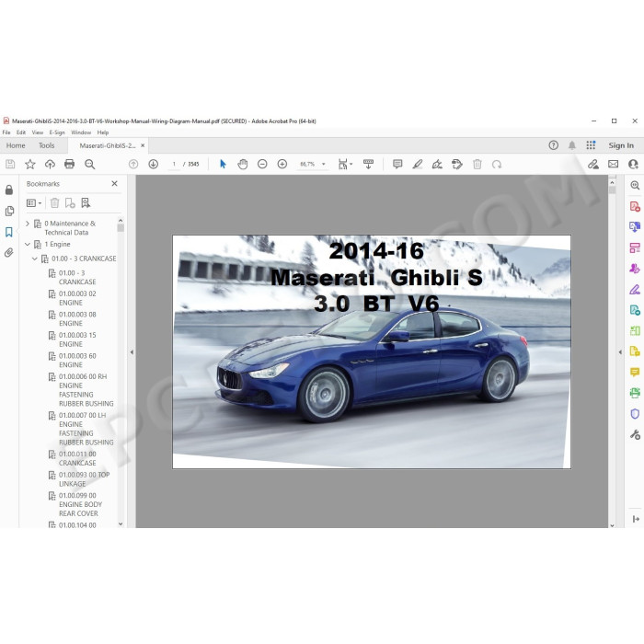Toggle the Bookmarks panel icon
The width and height of the screenshot is (644, 644).
[9, 232]
